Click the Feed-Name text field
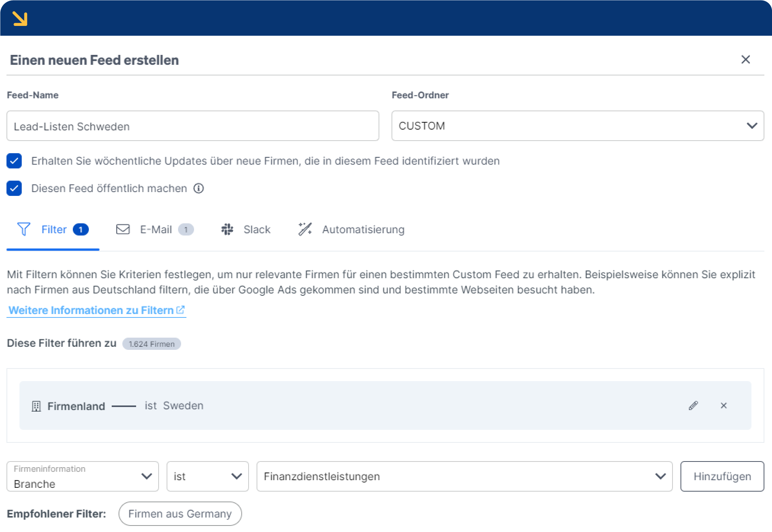Viewport: 772px width, 532px height. point(193,126)
